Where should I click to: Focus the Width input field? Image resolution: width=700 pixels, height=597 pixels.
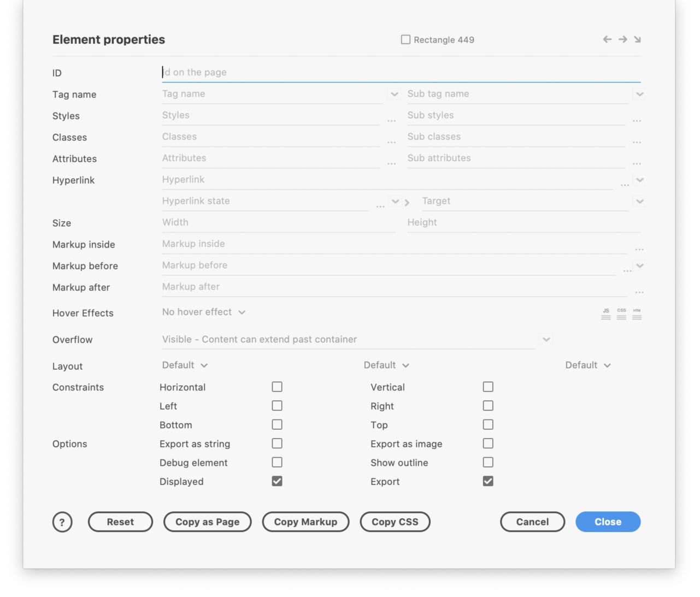click(278, 223)
